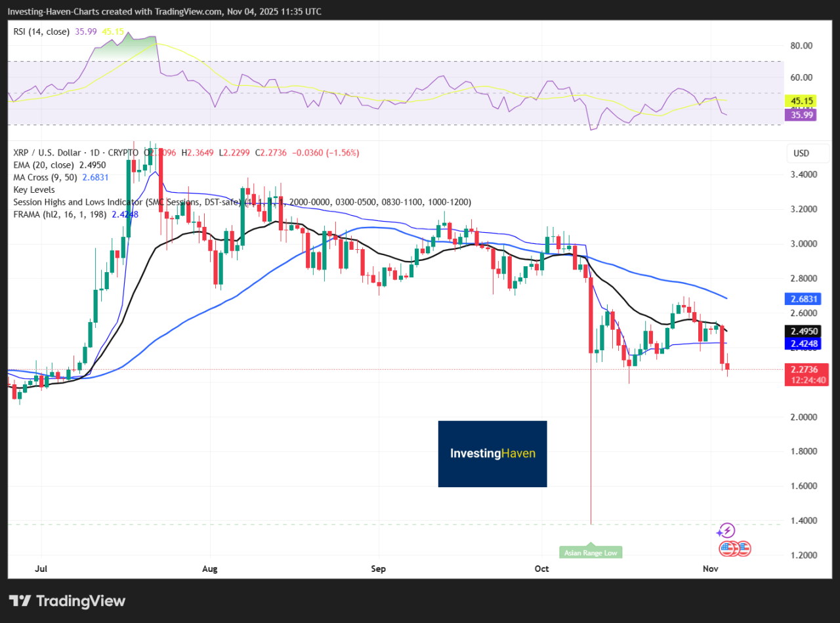This screenshot has height=623, width=840.
Task: Open the USD currency selector
Action: point(807,153)
